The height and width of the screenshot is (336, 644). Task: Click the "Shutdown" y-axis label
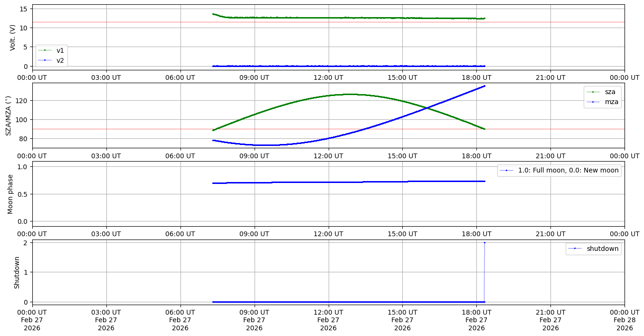tap(17, 272)
